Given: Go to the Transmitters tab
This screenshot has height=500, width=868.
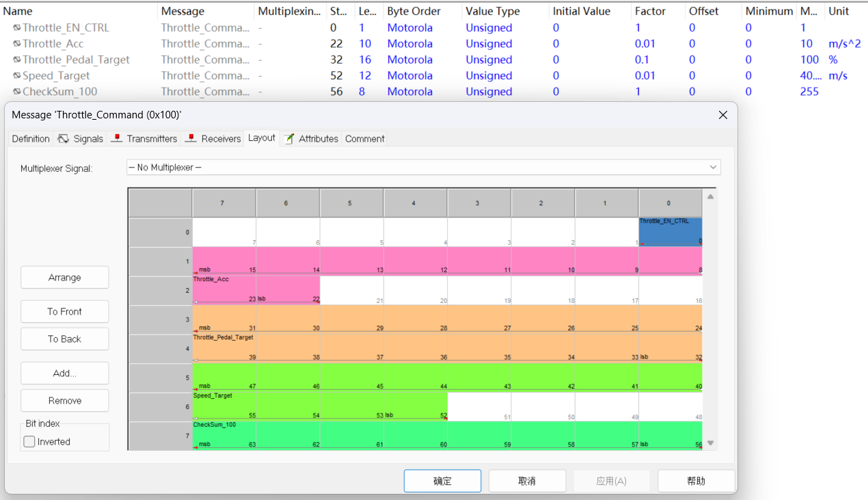Looking at the screenshot, I should (144, 138).
